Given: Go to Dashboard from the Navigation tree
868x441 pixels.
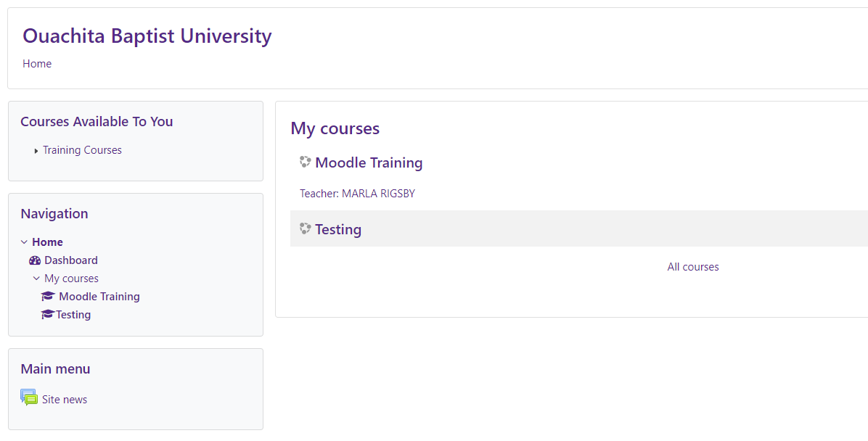Looking at the screenshot, I should (71, 260).
